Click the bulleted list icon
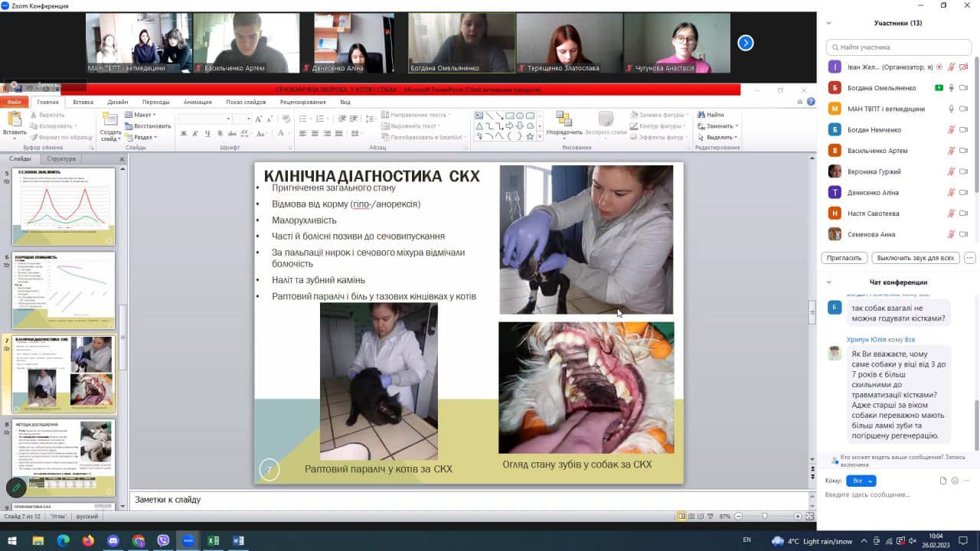This screenshot has height=551, width=980. pos(304,119)
